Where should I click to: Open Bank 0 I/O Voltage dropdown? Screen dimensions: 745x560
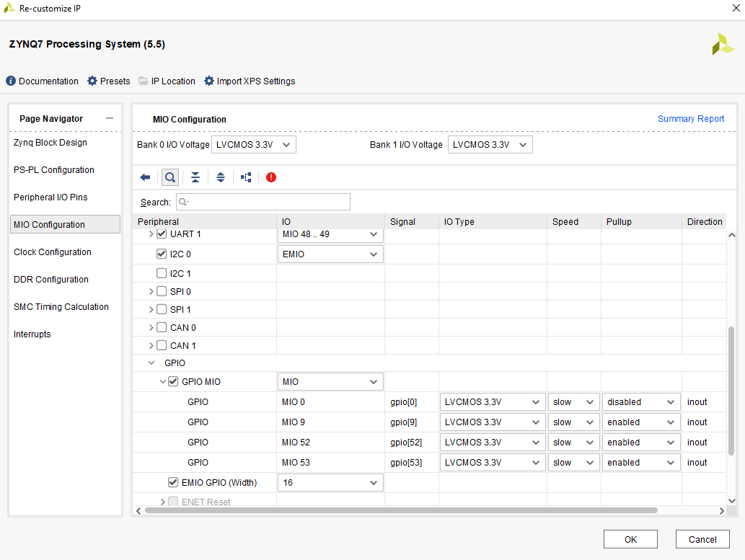[x=254, y=144]
